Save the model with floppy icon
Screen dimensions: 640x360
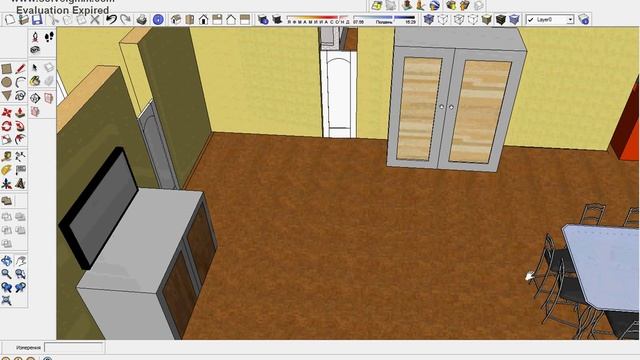(x=37, y=19)
